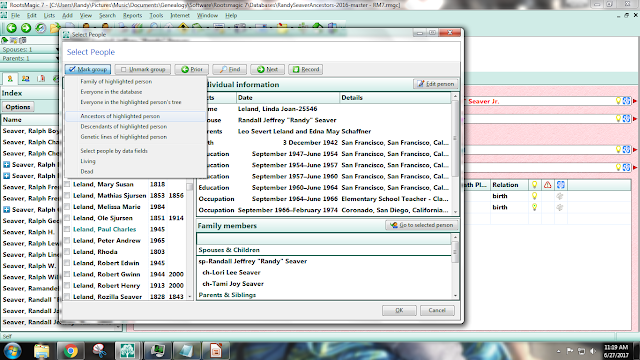Open the Family view tab icon above Index
Screen dimensions: 640x360
click(x=25, y=79)
